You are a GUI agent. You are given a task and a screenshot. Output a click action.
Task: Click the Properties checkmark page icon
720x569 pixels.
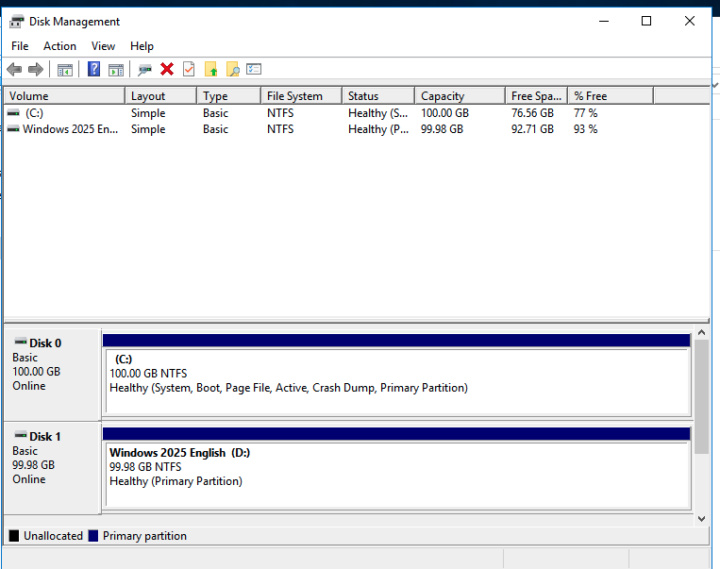coord(189,69)
